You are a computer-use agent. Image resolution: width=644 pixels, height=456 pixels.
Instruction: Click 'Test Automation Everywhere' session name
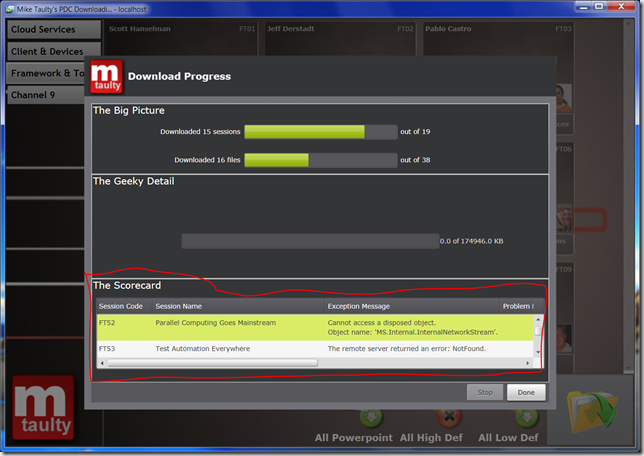202,349
